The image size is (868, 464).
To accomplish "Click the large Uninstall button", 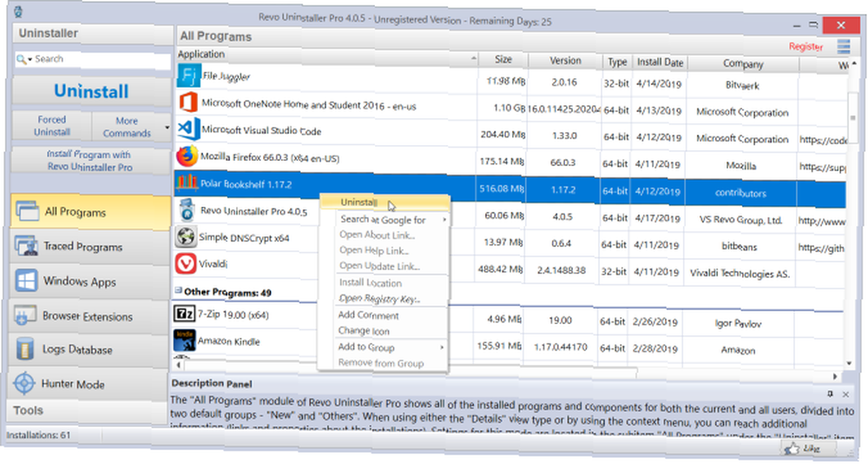I will 91,91.
